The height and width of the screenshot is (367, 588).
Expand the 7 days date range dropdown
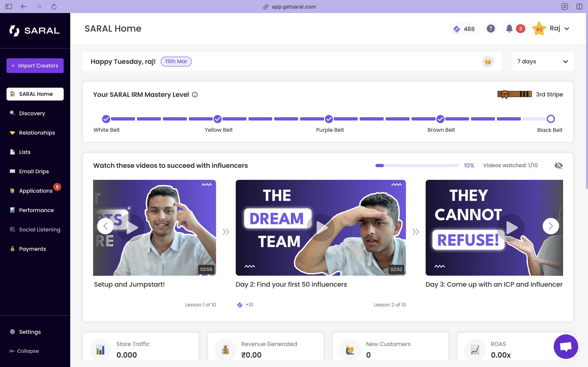pos(543,61)
